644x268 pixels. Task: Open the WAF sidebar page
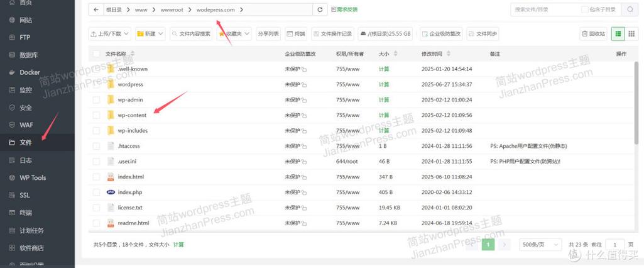pos(26,125)
